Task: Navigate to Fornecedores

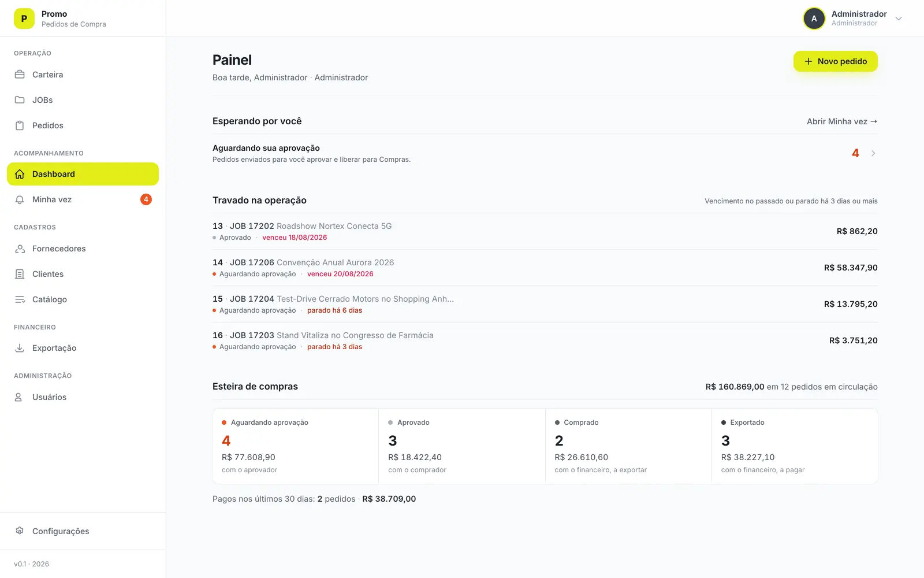Action: click(x=83, y=249)
